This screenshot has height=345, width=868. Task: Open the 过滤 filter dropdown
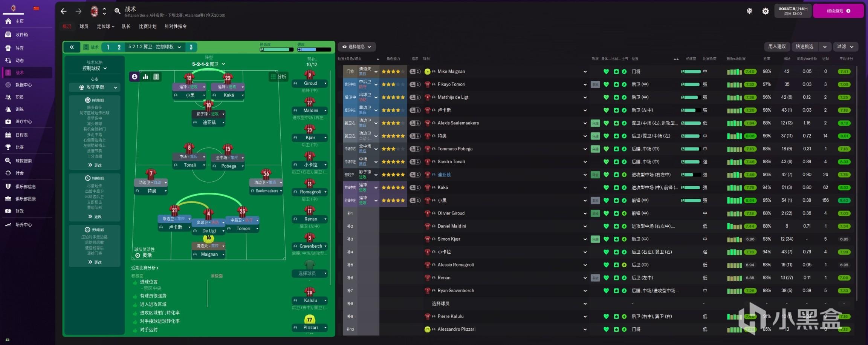coord(845,47)
